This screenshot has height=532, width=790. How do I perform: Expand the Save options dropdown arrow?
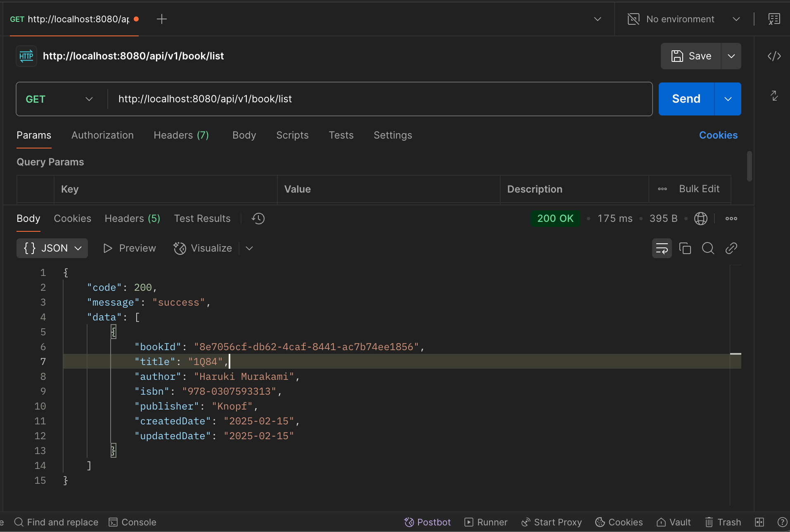[x=731, y=56]
